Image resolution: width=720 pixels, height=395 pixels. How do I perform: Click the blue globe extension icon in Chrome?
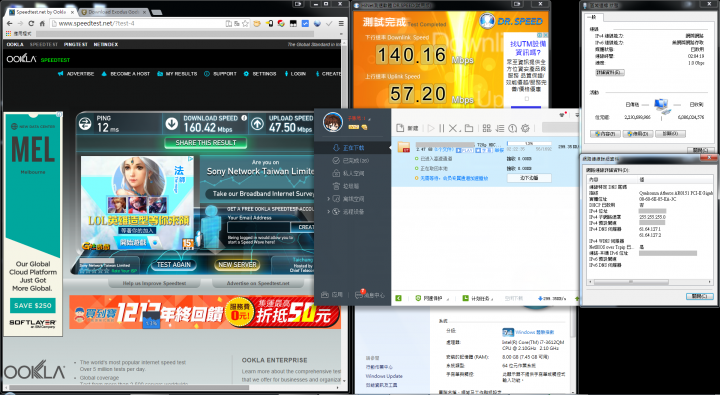click(x=317, y=23)
